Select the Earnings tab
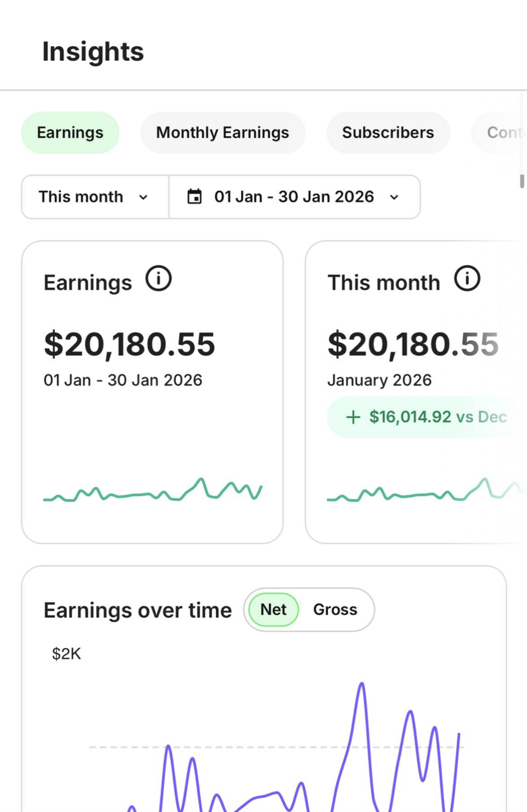 [x=70, y=133]
